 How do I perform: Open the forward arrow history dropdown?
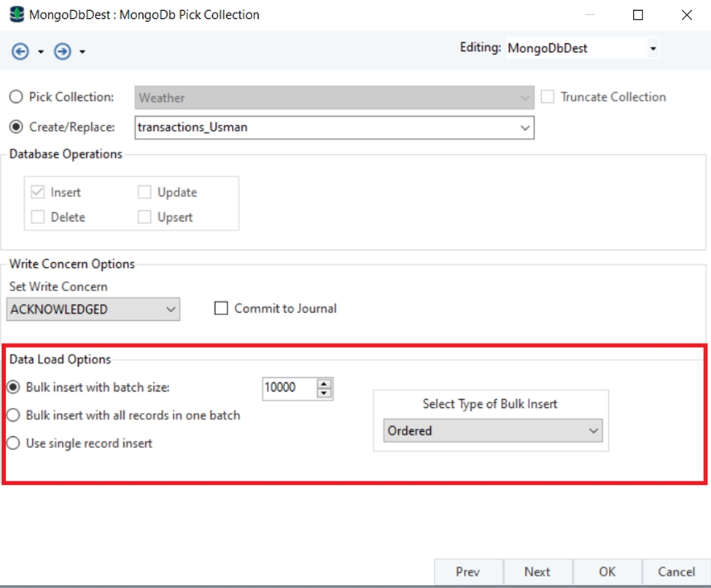[x=82, y=52]
